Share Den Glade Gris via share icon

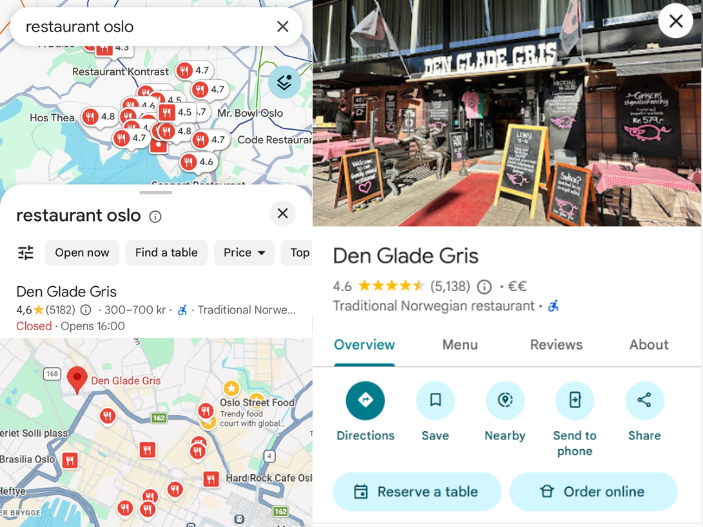[x=644, y=401]
